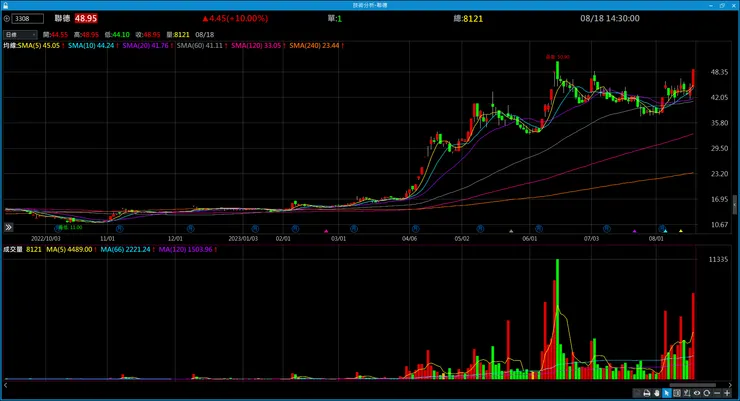Click the scroll left arrow below volume chart
740x401 pixels.
6,385
